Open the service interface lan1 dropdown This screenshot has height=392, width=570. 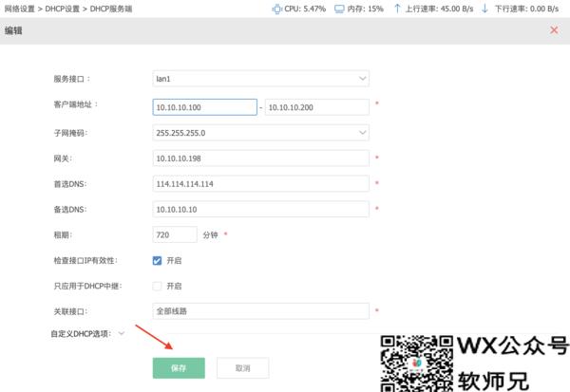tap(260, 79)
